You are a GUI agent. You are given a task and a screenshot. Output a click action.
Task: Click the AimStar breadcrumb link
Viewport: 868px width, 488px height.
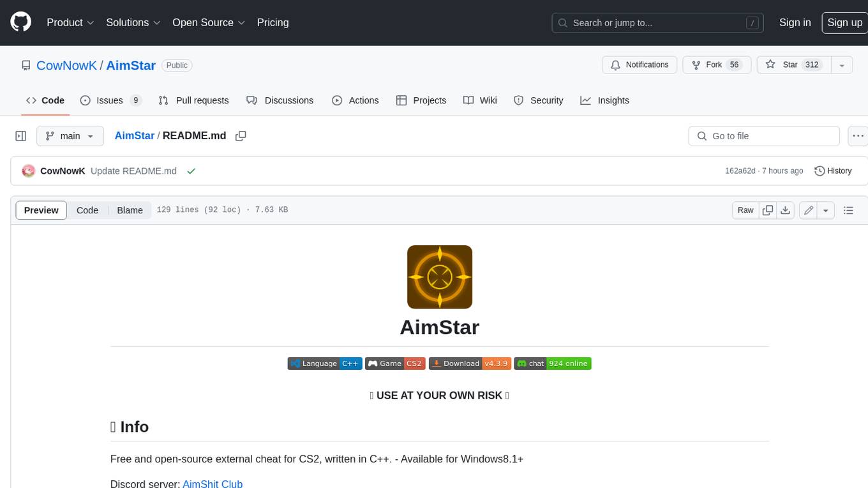coord(135,135)
